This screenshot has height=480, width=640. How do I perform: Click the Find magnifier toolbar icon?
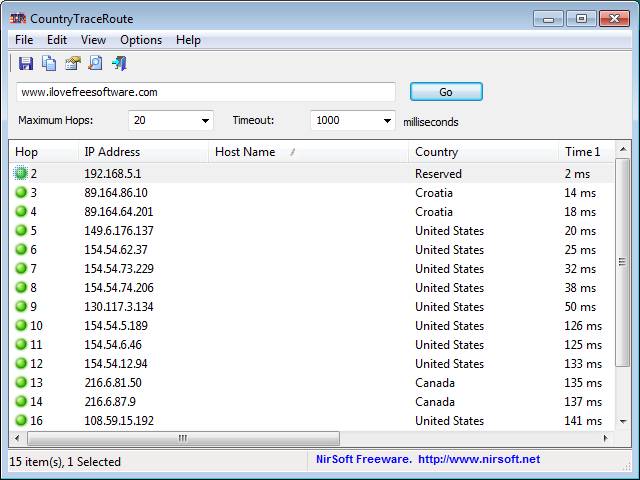pyautogui.click(x=96, y=63)
